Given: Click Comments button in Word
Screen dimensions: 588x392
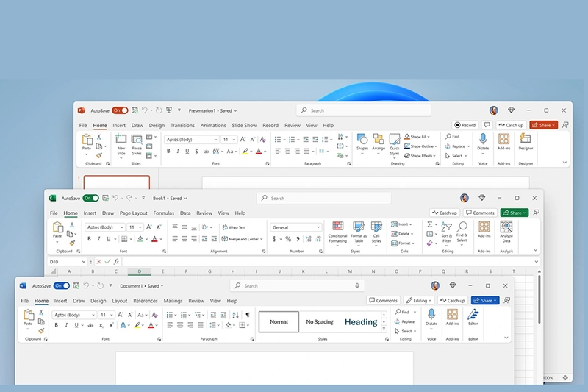Looking at the screenshot, I should [x=383, y=301].
